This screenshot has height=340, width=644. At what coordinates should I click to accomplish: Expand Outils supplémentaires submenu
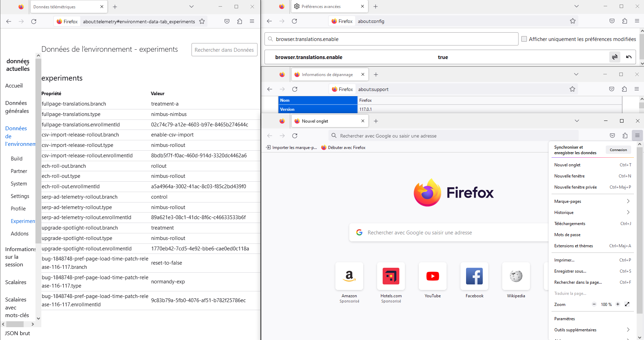[592, 330]
